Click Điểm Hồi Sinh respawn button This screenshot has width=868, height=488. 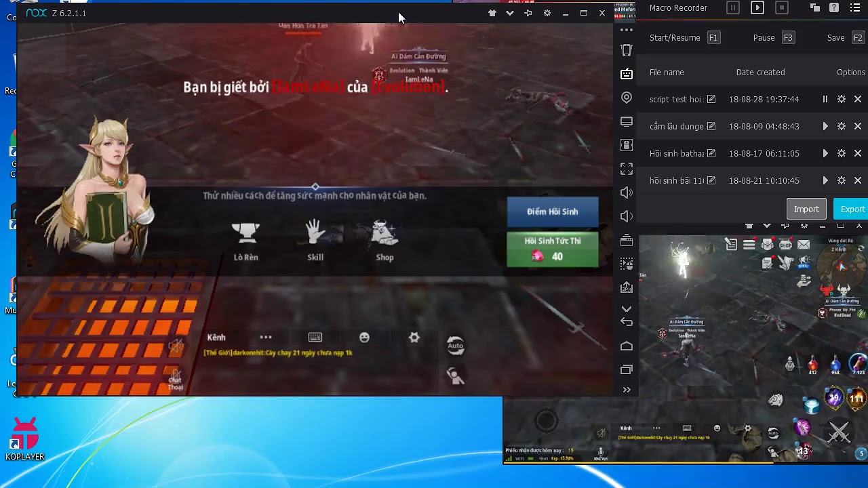coord(553,211)
